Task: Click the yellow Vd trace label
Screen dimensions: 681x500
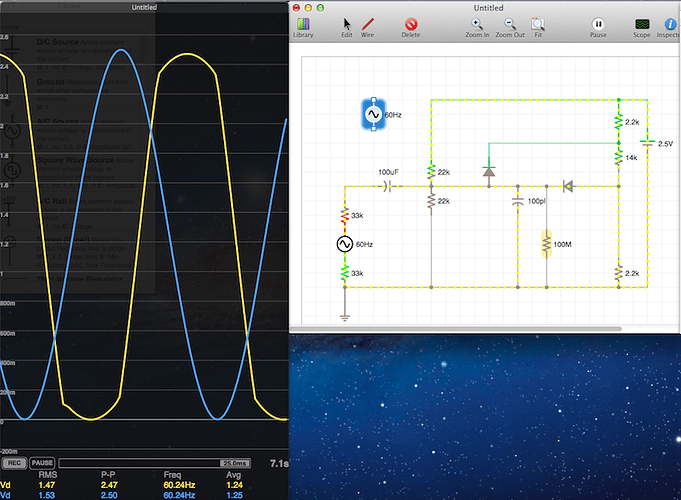Action: [x=7, y=484]
